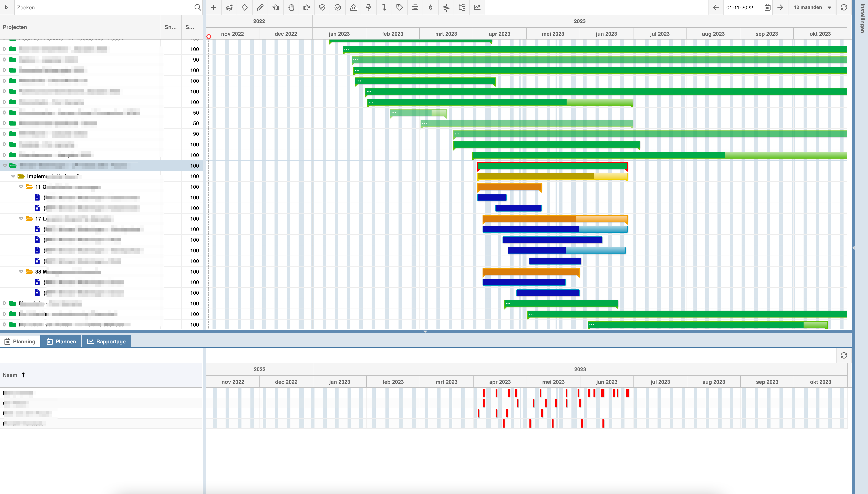Screen dimensions: 868x494
Task: Click the flame icon in toolbar
Action: point(431,8)
